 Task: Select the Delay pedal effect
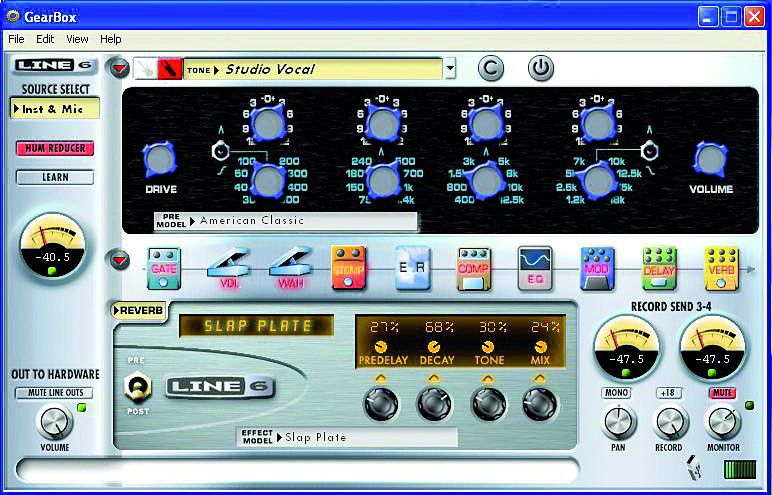659,268
